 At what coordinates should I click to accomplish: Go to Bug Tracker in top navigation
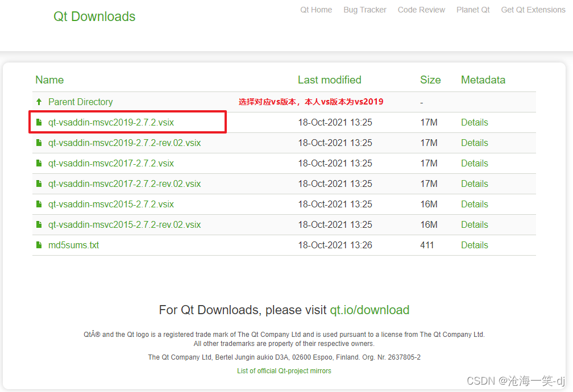(x=365, y=10)
